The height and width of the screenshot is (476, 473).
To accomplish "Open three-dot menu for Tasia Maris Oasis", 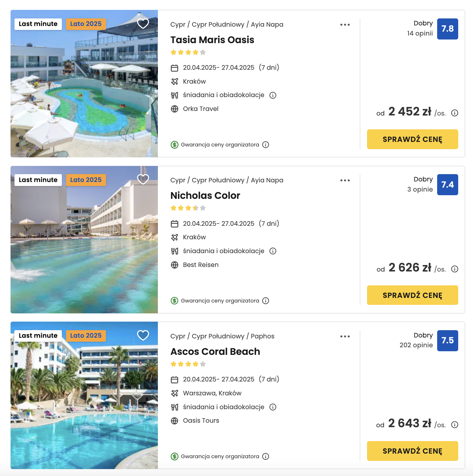I will [x=345, y=25].
